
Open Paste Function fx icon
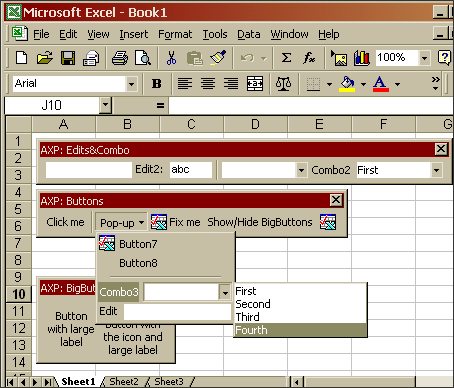click(x=309, y=58)
